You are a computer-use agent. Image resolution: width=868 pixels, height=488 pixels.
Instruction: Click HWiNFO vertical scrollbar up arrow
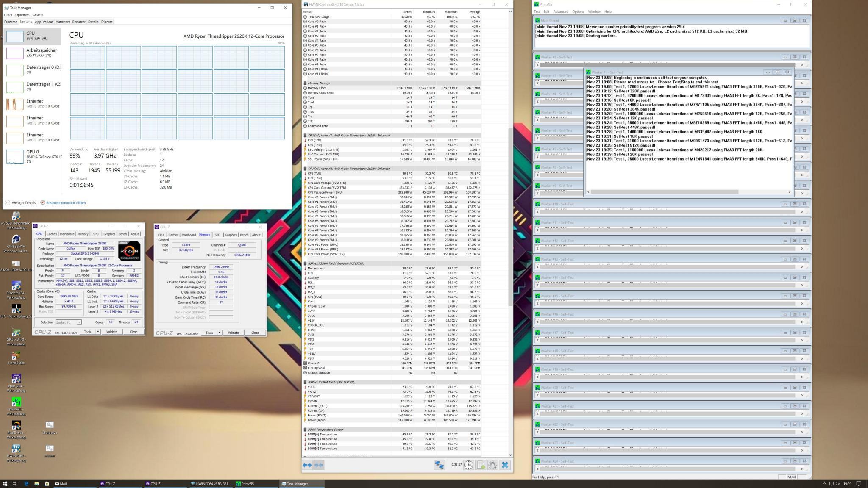(510, 11)
